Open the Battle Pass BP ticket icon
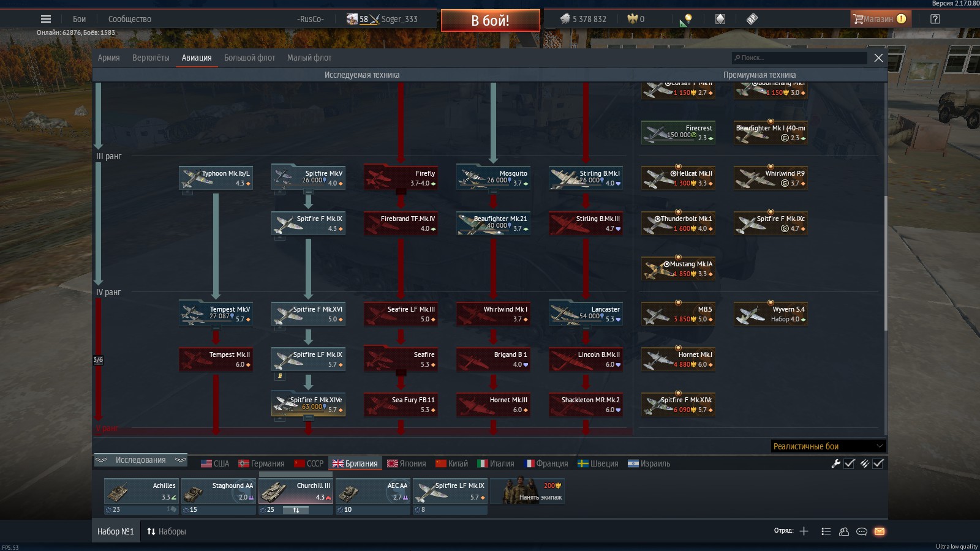 (x=752, y=19)
